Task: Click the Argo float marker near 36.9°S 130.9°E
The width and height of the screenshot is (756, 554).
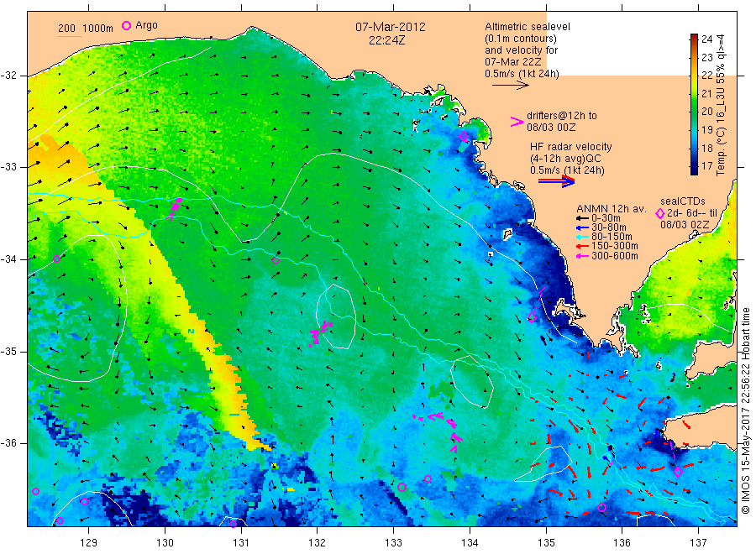Action: click(233, 524)
